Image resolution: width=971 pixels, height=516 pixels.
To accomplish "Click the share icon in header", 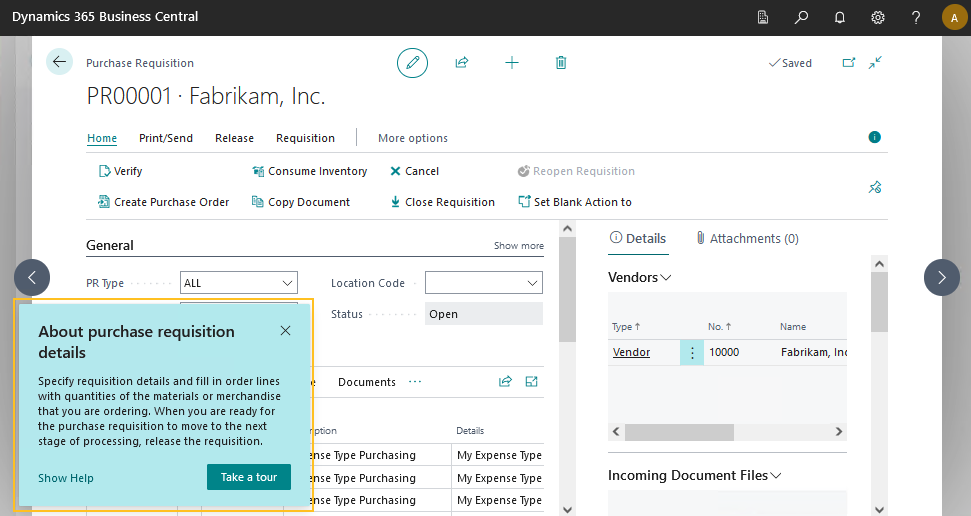I will pyautogui.click(x=462, y=63).
